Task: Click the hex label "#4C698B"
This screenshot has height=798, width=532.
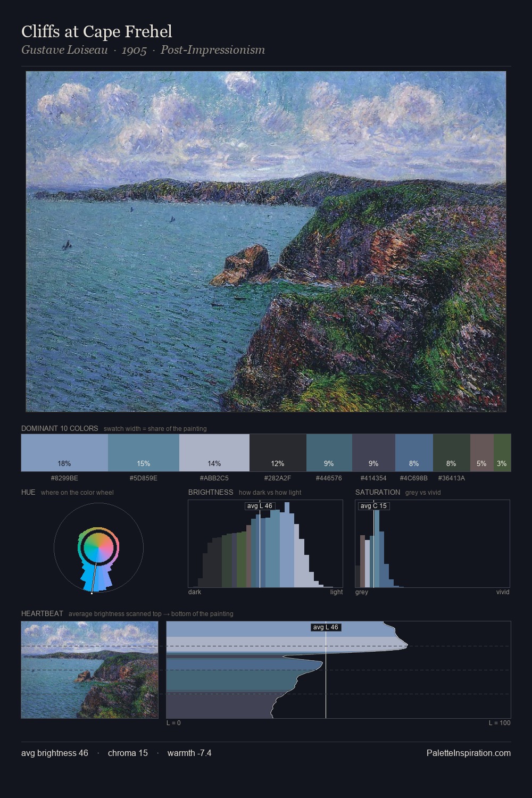Action: click(x=414, y=478)
